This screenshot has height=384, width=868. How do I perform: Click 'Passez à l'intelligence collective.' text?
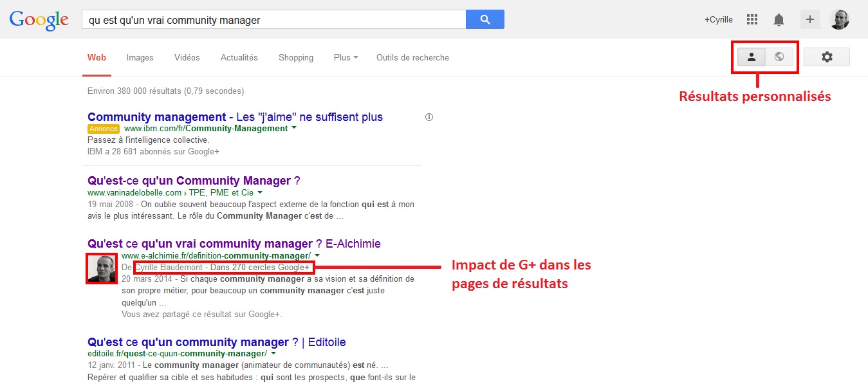[x=148, y=140]
